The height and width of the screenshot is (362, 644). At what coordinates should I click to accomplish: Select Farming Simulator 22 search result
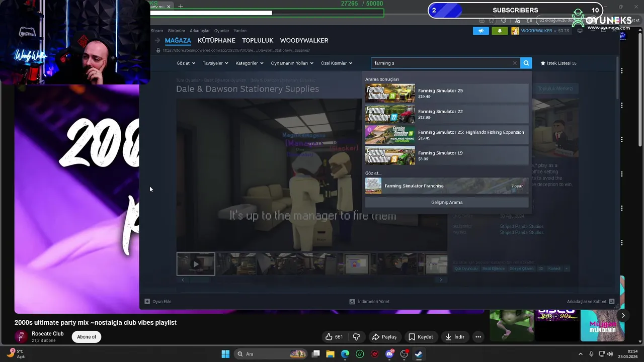pos(447,114)
